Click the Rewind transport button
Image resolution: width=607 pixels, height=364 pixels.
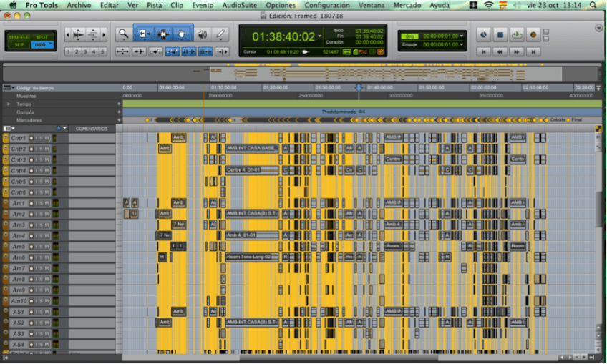click(x=500, y=51)
